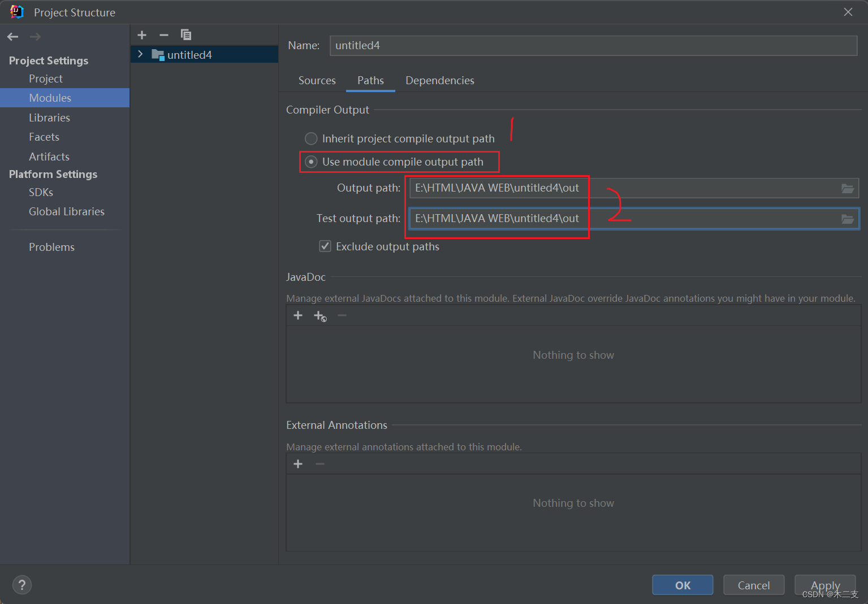Viewport: 868px width, 604px height.
Task: Select untitled4 in the module list
Action: 204,55
